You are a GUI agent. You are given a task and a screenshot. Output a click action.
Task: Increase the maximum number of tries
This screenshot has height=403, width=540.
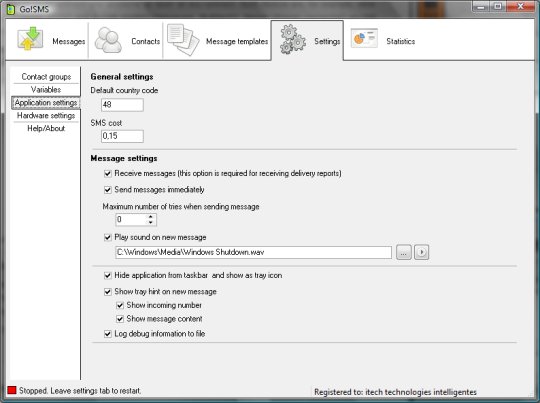(x=151, y=217)
